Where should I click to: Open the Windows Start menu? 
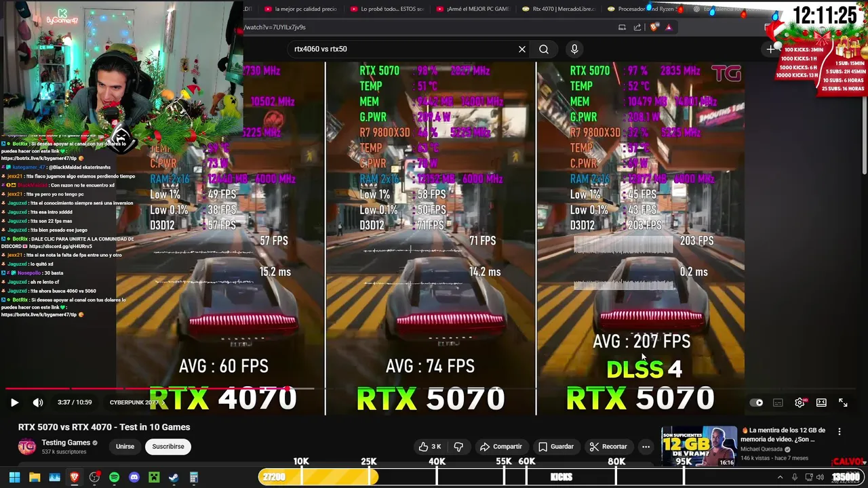(x=14, y=477)
